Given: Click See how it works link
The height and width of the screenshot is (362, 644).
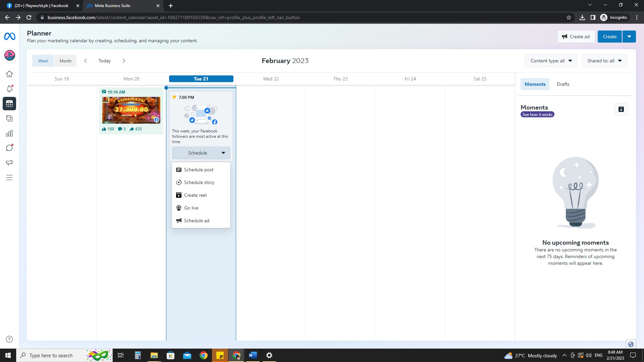Looking at the screenshot, I should 537,115.
